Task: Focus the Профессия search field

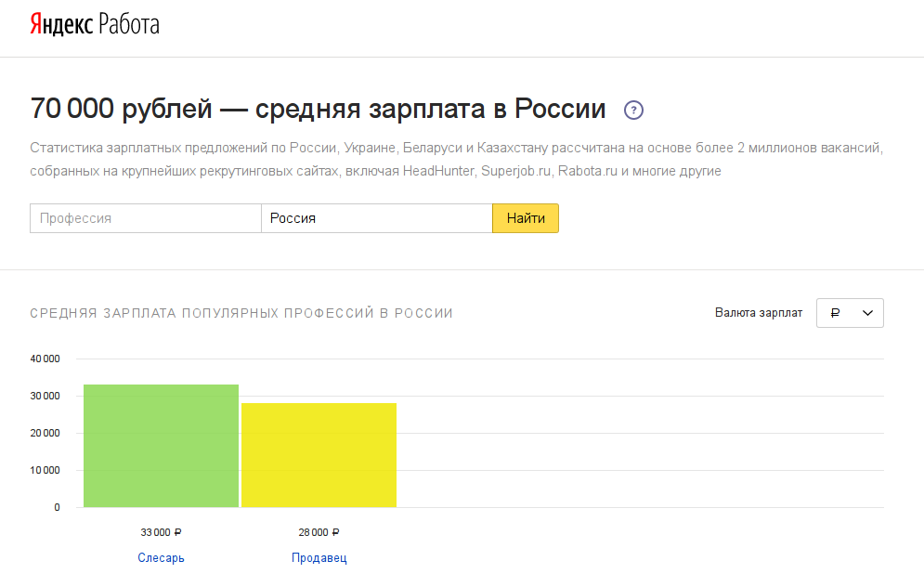Action: [145, 218]
